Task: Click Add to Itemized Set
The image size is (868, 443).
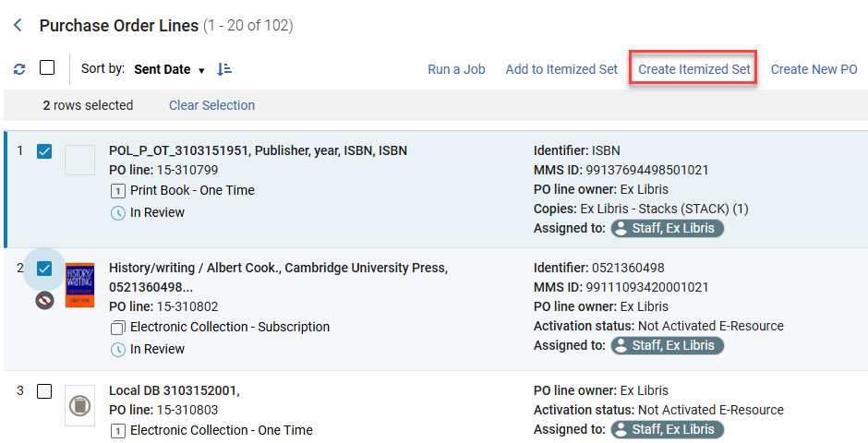Action: (x=561, y=69)
